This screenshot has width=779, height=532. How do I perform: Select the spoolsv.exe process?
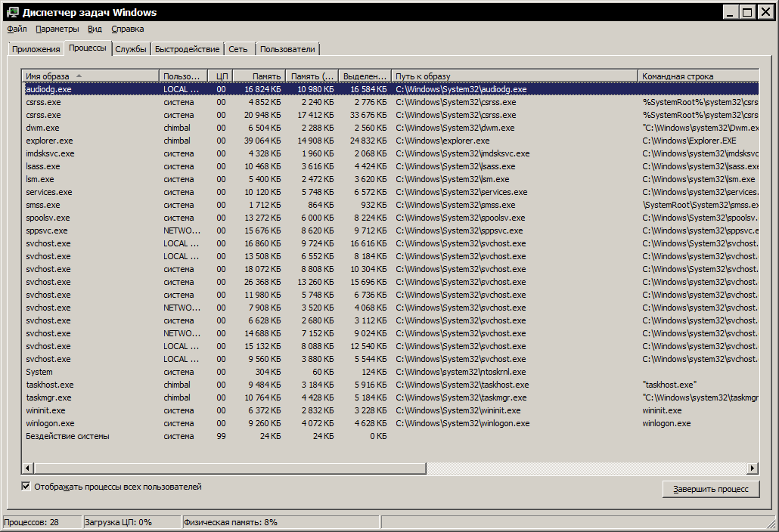(391, 218)
